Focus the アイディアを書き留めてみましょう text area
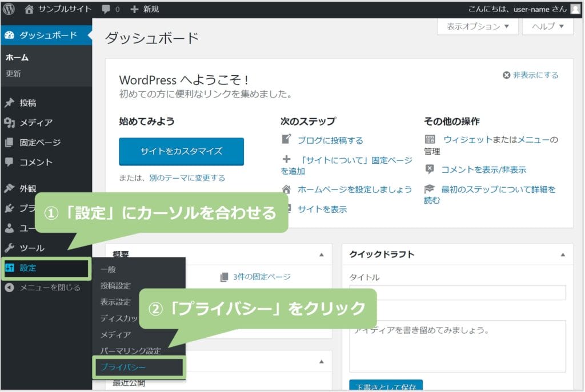585x392 pixels. pyautogui.click(x=458, y=346)
